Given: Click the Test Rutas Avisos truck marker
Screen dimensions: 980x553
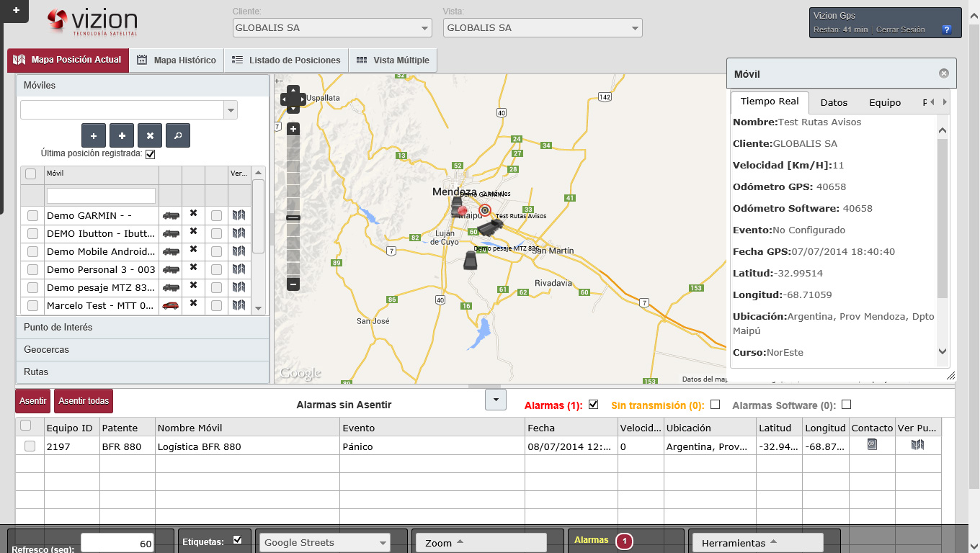Looking at the screenshot, I should 491,227.
